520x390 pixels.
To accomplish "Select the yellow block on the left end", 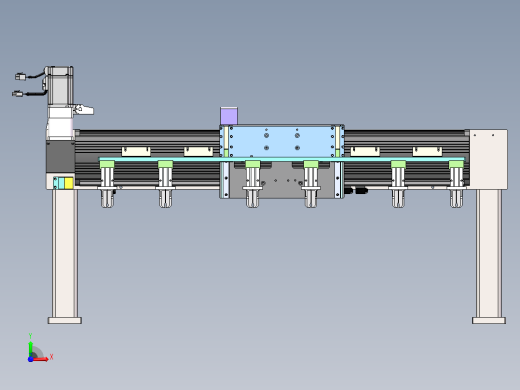I will pos(69,183).
